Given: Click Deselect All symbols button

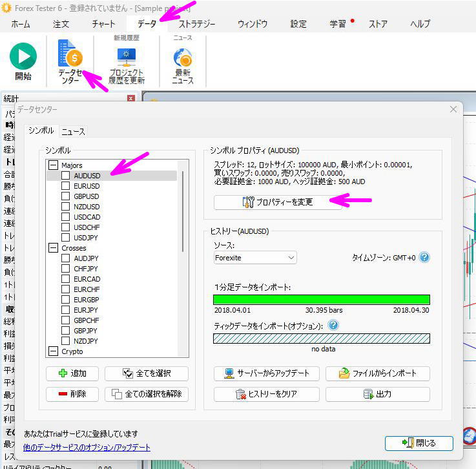Looking at the screenshot, I should coord(147,394).
